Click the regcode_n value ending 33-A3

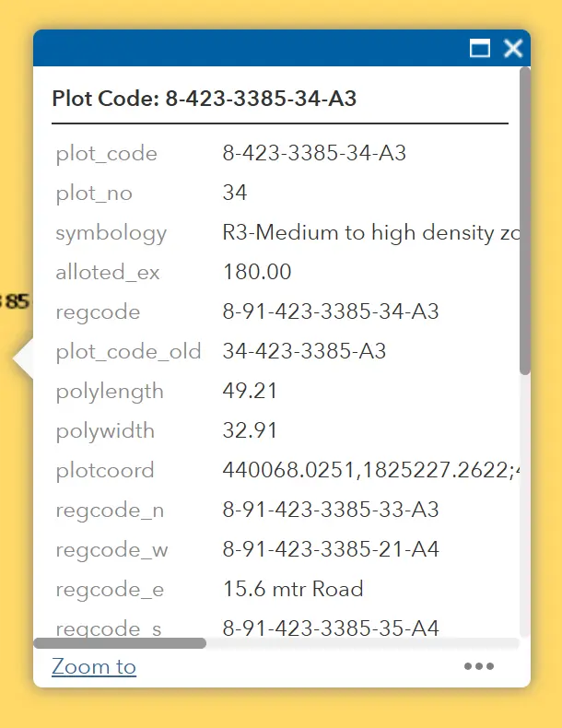pos(331,510)
